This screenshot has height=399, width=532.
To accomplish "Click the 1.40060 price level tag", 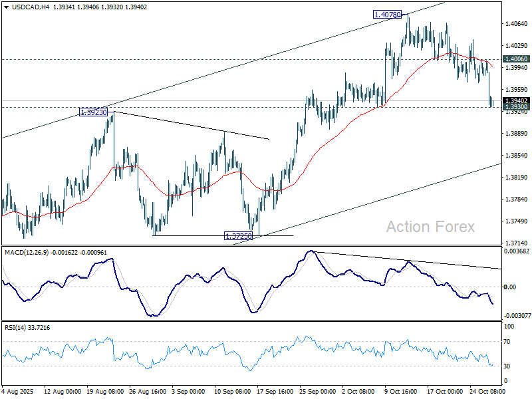I will (516, 59).
